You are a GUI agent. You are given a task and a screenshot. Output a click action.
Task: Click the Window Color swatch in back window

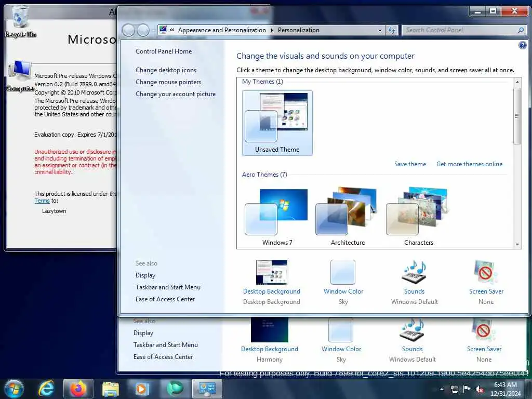(341, 330)
